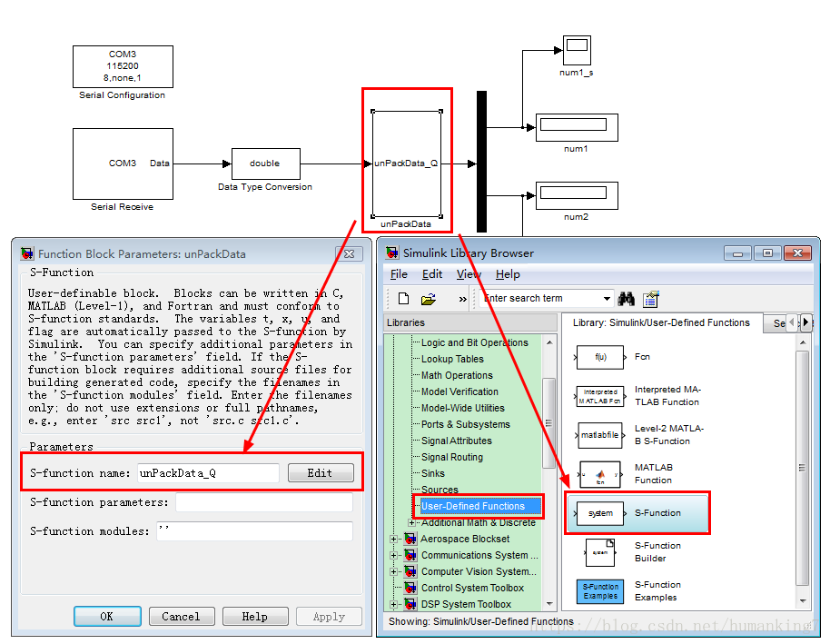The width and height of the screenshot is (830, 644).
Task: Open the num1_s scope block
Action: coord(577,50)
